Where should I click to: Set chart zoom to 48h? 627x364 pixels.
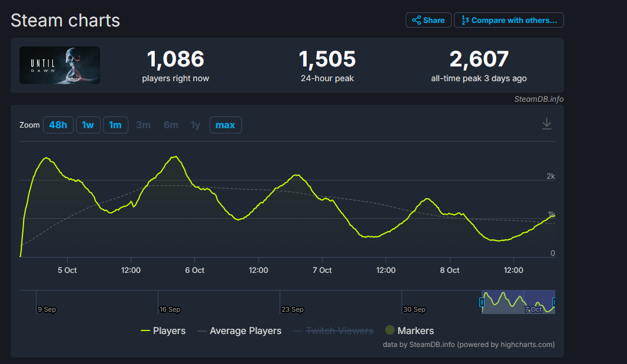click(x=58, y=125)
